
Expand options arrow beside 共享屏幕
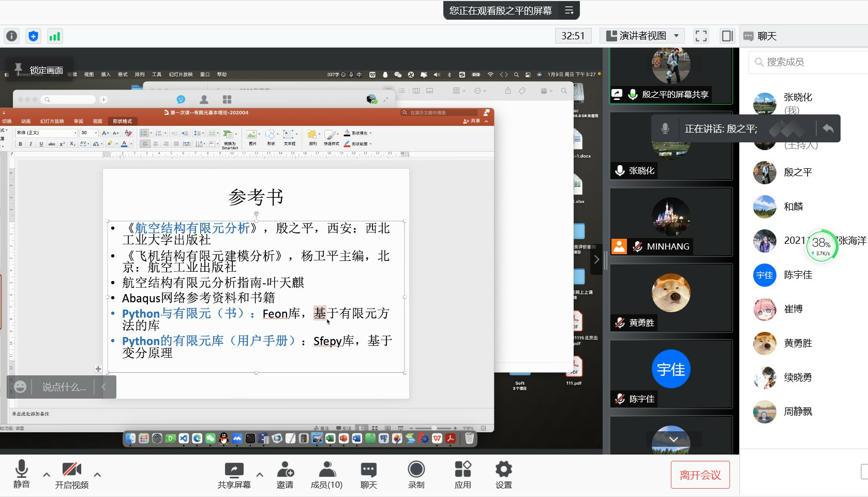point(260,474)
